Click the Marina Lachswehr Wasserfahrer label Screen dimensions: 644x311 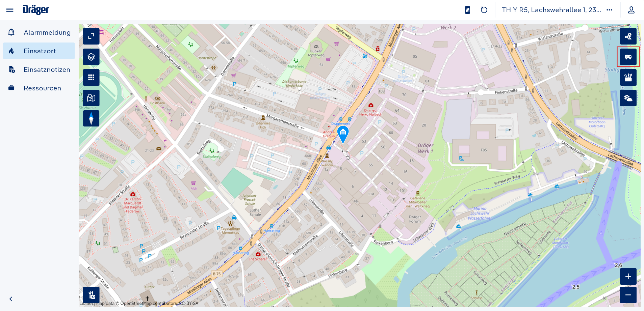click(x=480, y=214)
